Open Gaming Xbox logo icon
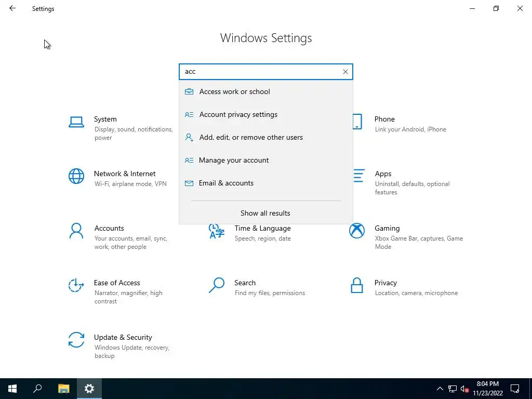Screen dimensions: 532x399 coord(357,231)
